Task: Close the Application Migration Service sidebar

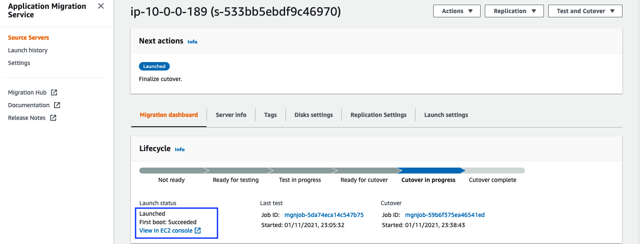Action: click(x=101, y=6)
